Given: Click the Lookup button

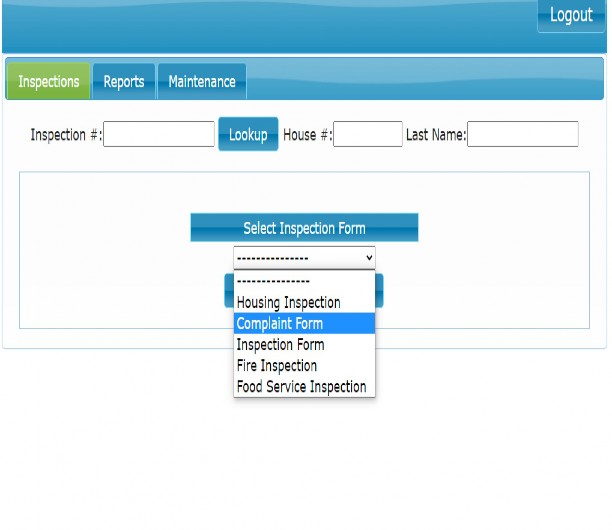Looking at the screenshot, I should pyautogui.click(x=248, y=134).
